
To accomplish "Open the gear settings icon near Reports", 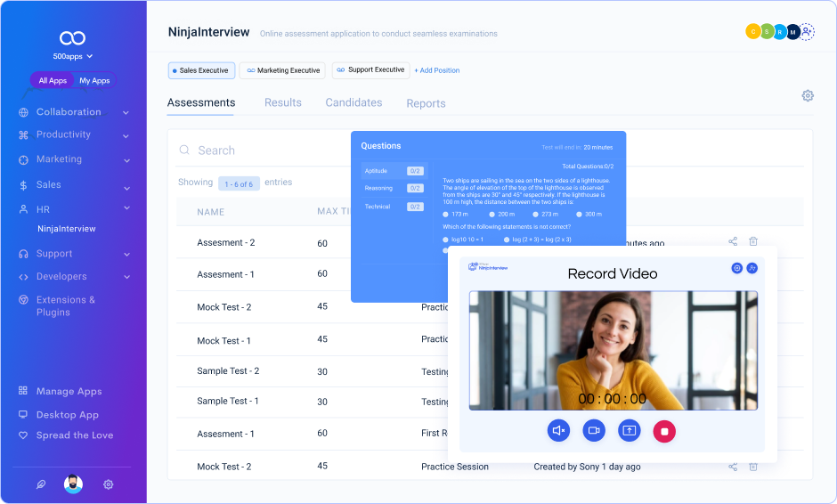I will [x=808, y=96].
